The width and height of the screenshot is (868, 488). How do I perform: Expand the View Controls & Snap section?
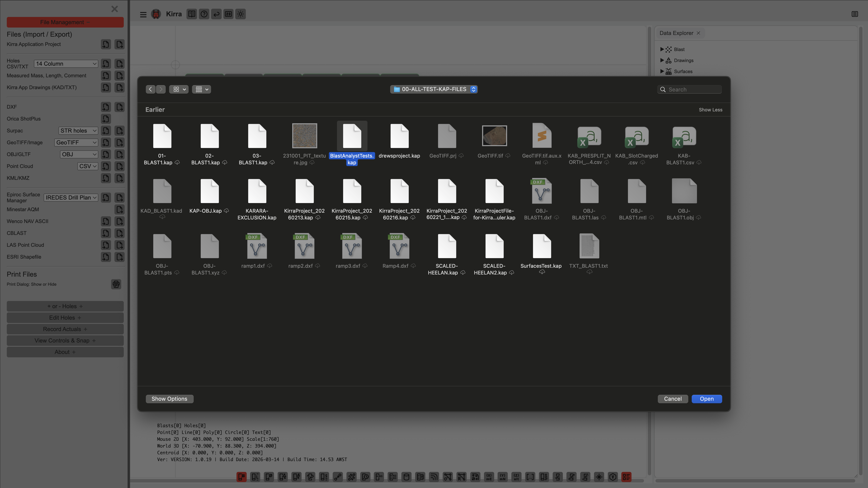[65, 341]
